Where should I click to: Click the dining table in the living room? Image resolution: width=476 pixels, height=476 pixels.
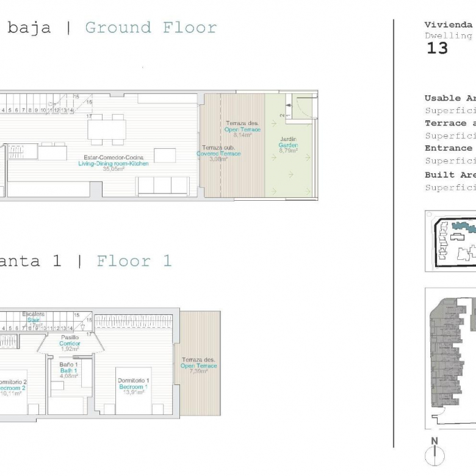coord(107,130)
